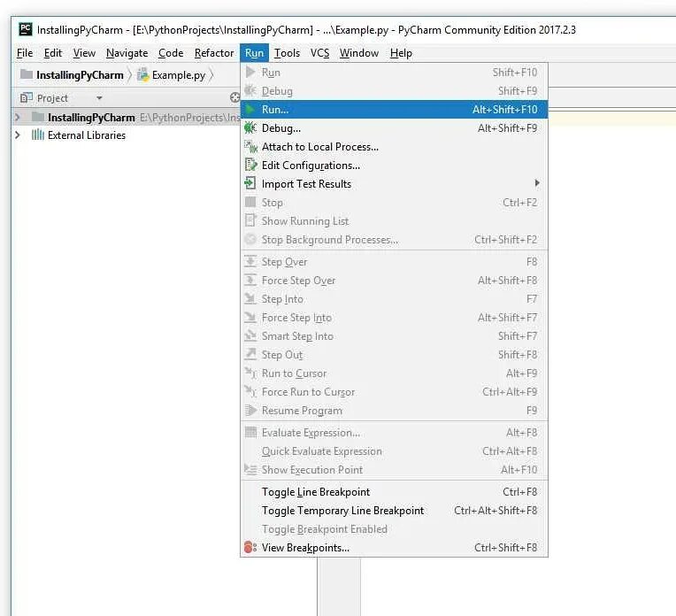Open the Navigate menu

(x=127, y=53)
